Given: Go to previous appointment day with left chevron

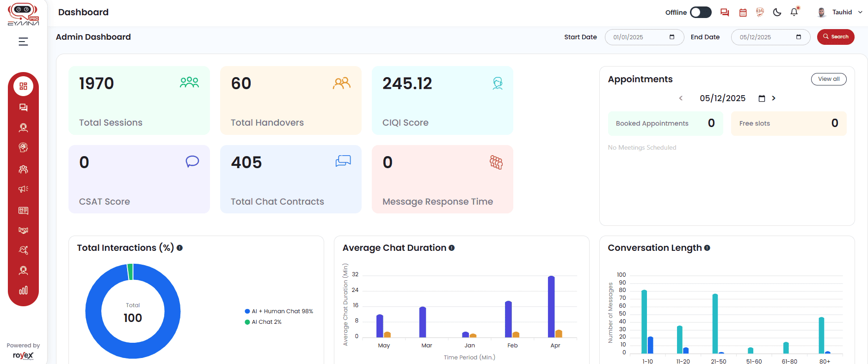Looking at the screenshot, I should pos(681,98).
